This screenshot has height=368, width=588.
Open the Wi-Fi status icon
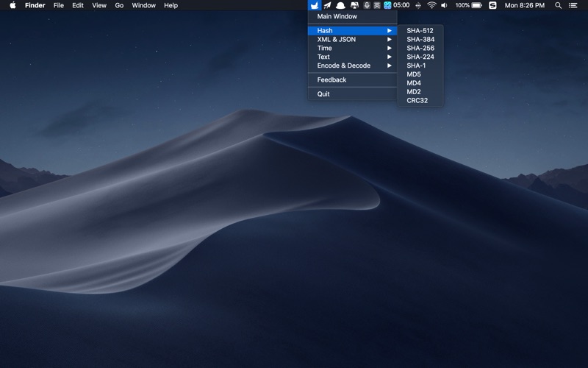coord(431,5)
